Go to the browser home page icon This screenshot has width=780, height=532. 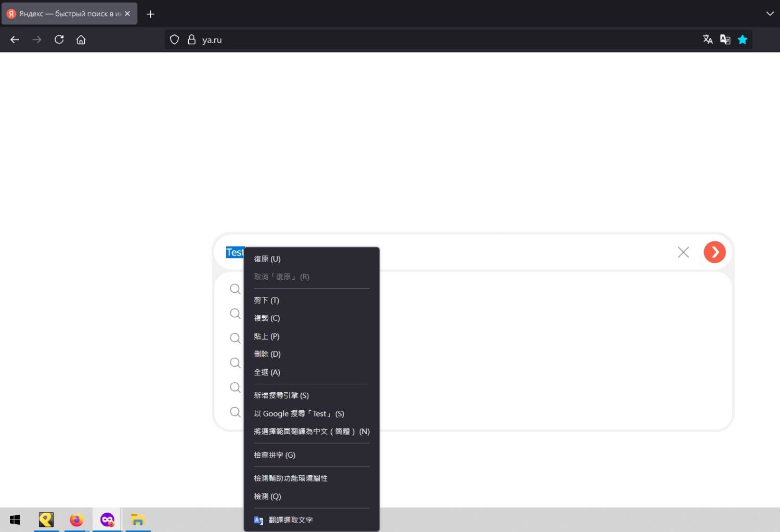(x=81, y=40)
